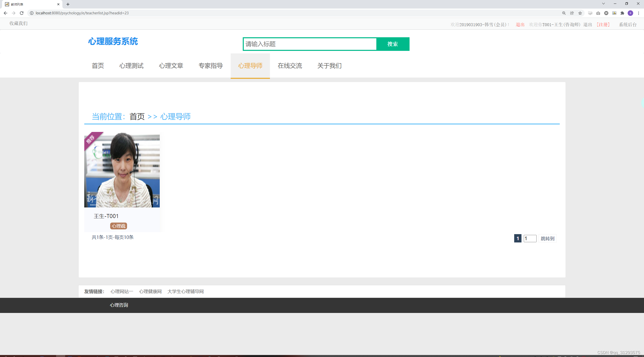Click the back navigation arrow

[x=6, y=13]
